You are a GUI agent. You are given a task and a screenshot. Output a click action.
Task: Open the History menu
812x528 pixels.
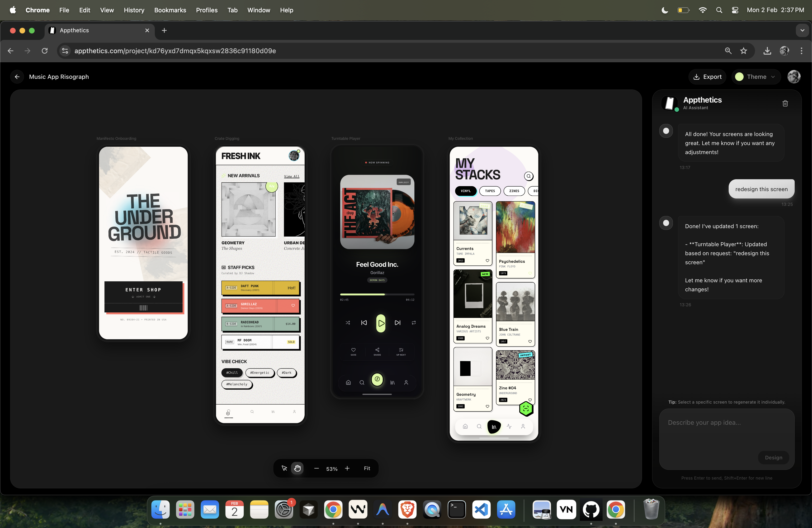pyautogui.click(x=134, y=10)
